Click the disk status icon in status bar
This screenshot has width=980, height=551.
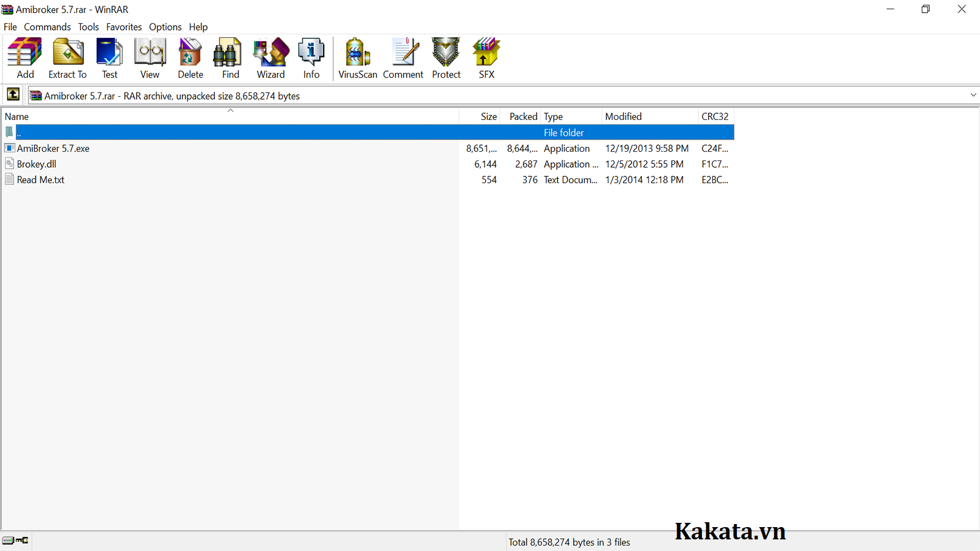(8, 541)
